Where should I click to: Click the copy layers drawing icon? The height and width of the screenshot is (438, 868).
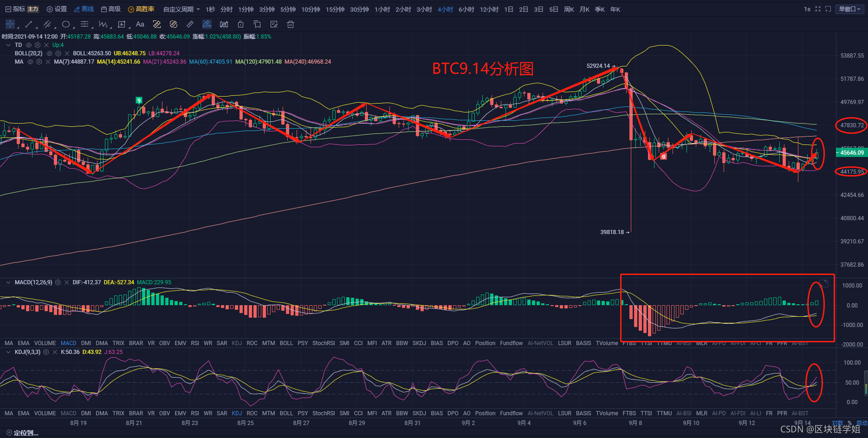point(257,24)
